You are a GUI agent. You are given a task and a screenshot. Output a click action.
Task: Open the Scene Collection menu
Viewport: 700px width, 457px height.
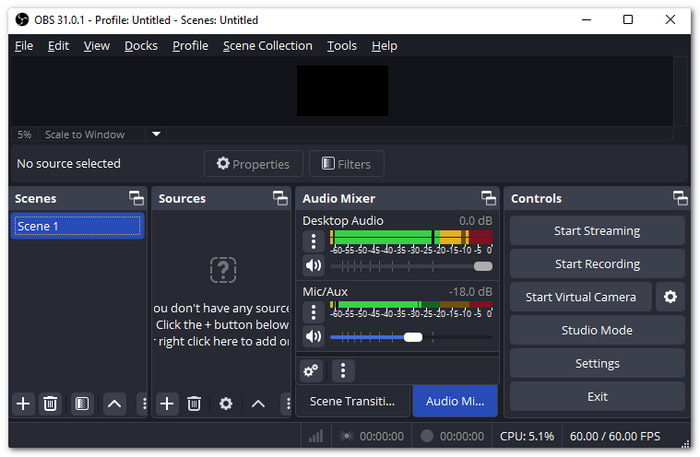pyautogui.click(x=268, y=46)
